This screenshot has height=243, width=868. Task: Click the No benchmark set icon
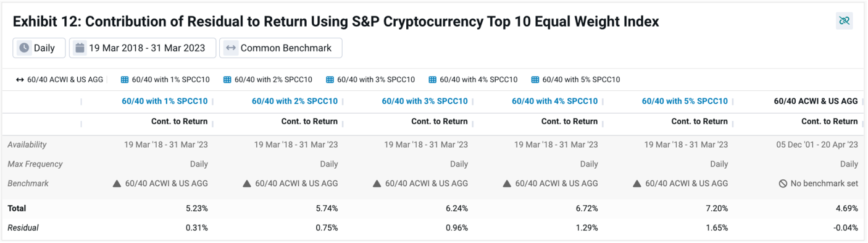783,184
